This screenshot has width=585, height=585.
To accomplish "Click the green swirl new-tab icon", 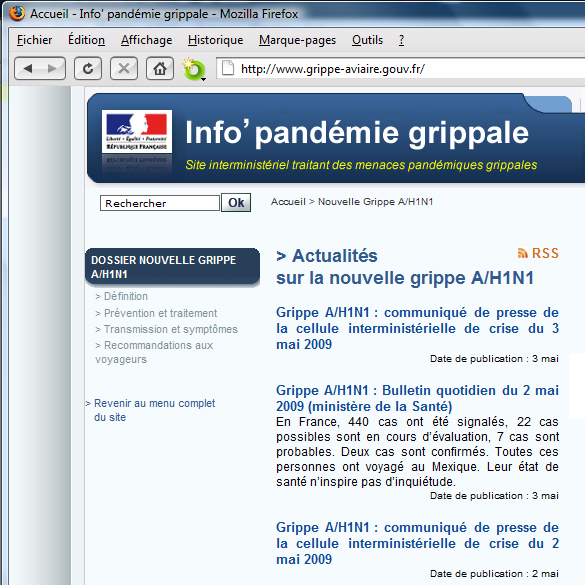I will [x=193, y=69].
